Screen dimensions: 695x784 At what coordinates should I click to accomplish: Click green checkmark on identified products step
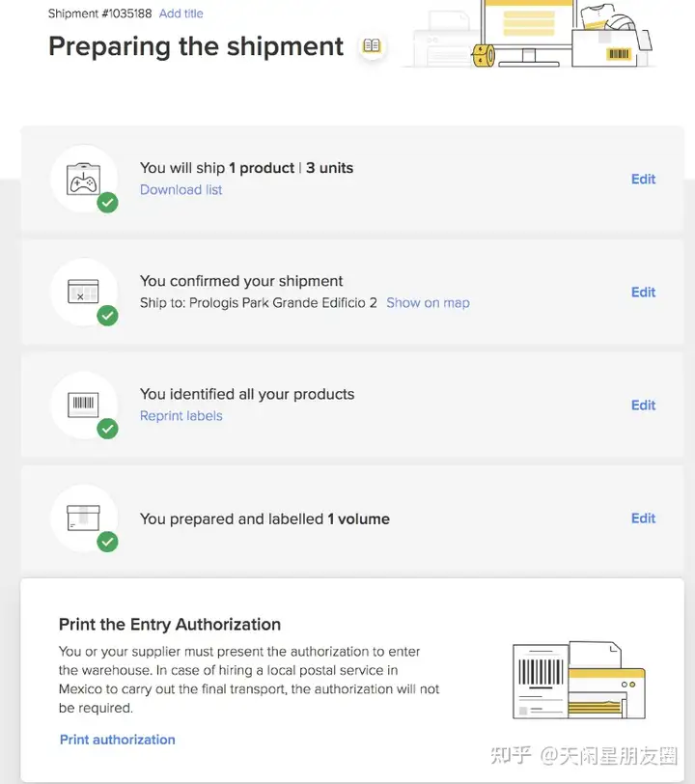pyautogui.click(x=107, y=429)
